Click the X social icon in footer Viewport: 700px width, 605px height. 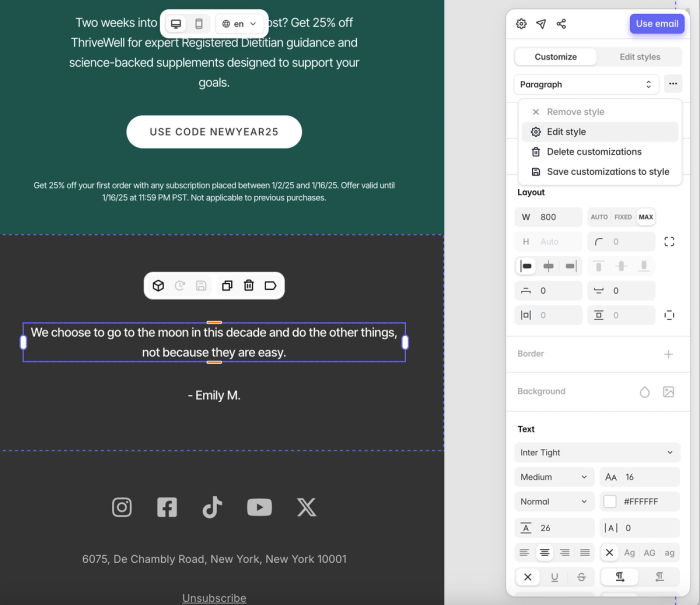click(x=307, y=507)
